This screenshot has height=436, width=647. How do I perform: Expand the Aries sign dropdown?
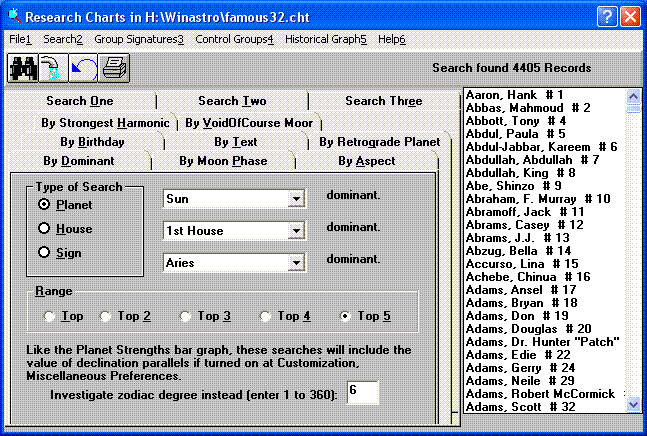295,263
